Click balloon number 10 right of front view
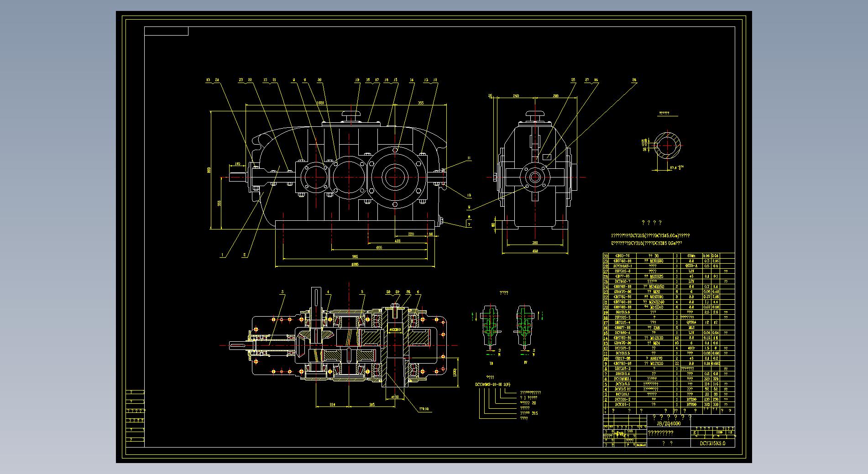 (469, 196)
